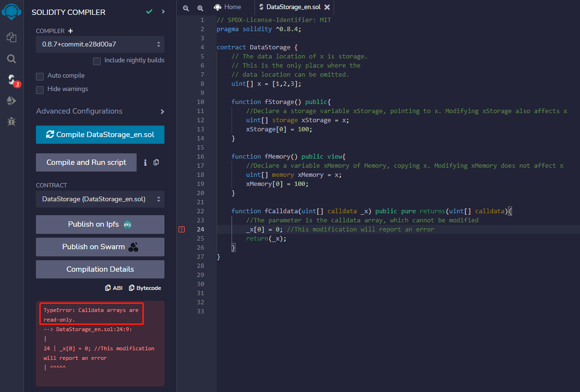This screenshot has width=580, height=392.
Task: Copy Bytecode to clipboard
Action: 145,288
